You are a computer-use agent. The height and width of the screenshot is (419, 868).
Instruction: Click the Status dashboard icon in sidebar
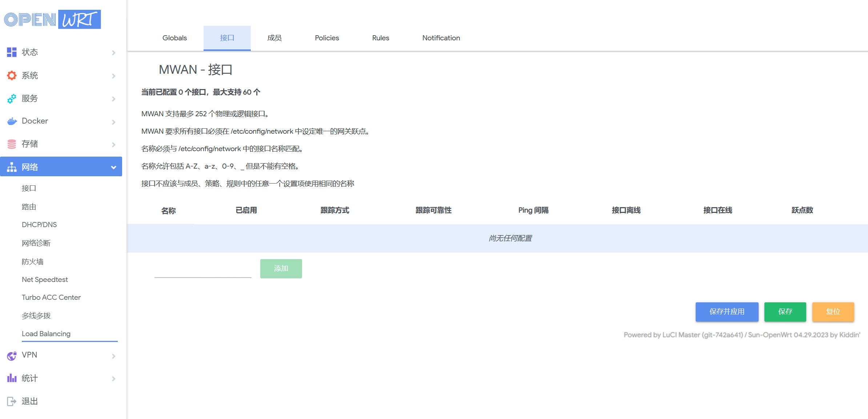pos(12,52)
